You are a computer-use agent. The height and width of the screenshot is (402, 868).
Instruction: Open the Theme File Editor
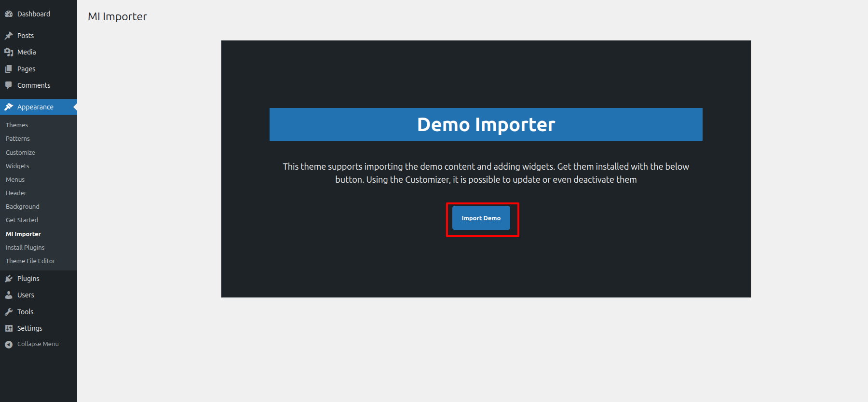click(30, 261)
